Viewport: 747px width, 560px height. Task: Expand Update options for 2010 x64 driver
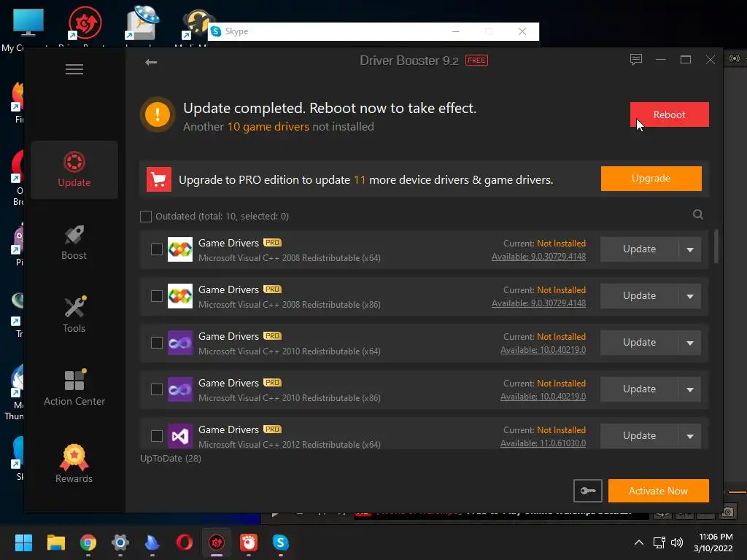[690, 343]
